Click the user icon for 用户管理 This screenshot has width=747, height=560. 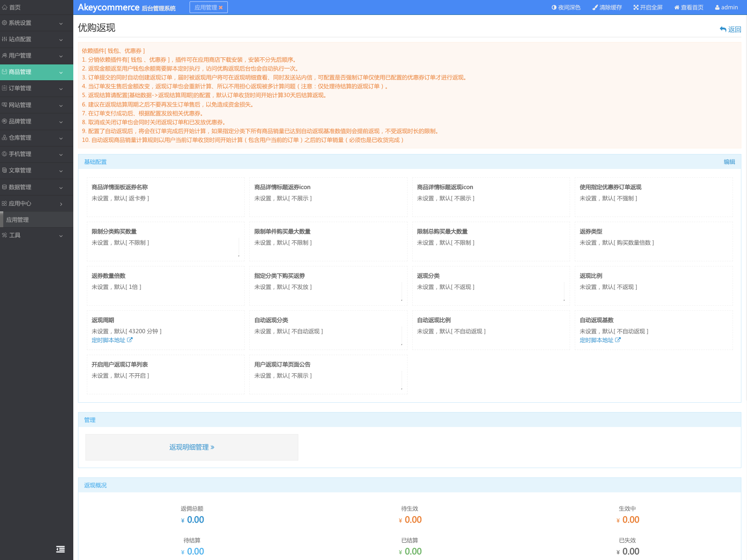coord(5,56)
